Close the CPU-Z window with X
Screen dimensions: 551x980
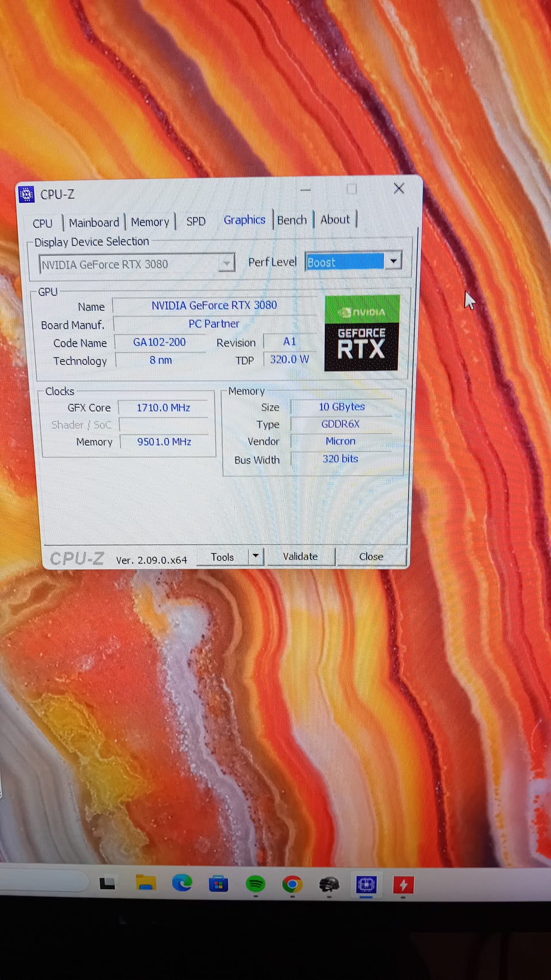pos(399,188)
